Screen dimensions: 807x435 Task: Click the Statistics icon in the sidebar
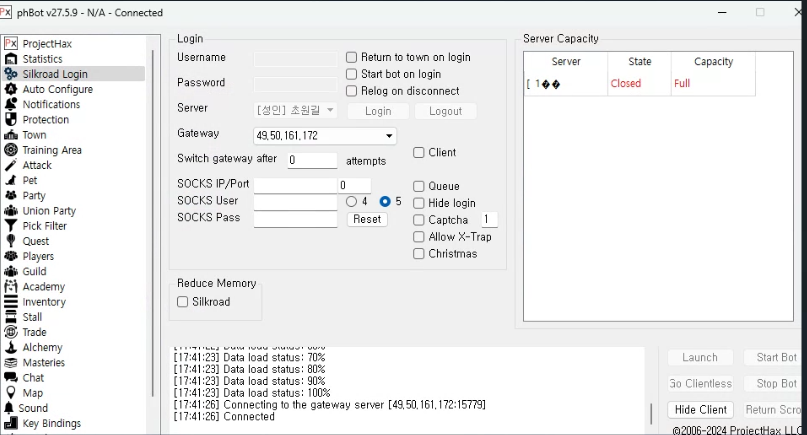11,59
